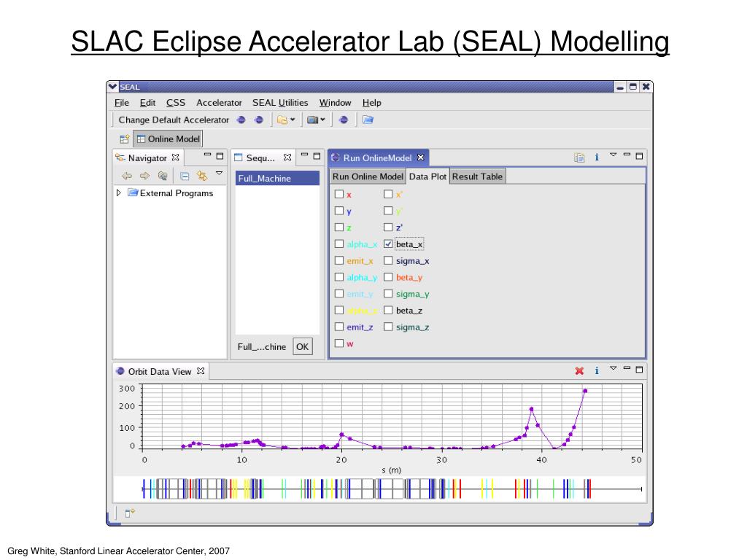The height and width of the screenshot is (560, 747).
Task: Close the Sequ... view tab
Action: coord(287,157)
